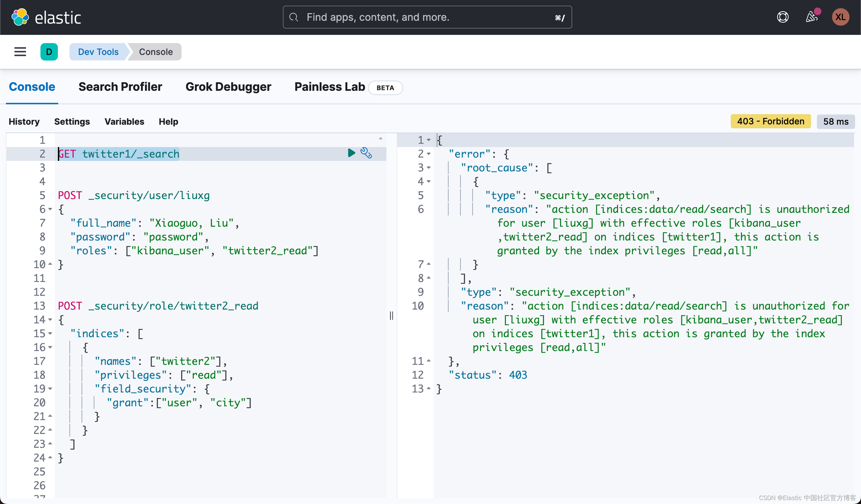Click the green D space avatar

(x=49, y=52)
